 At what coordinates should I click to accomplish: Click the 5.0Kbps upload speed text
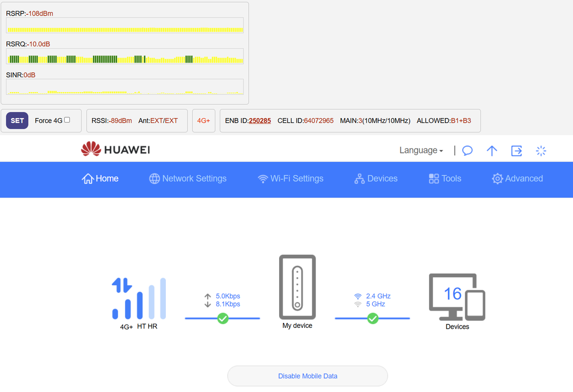(x=228, y=296)
